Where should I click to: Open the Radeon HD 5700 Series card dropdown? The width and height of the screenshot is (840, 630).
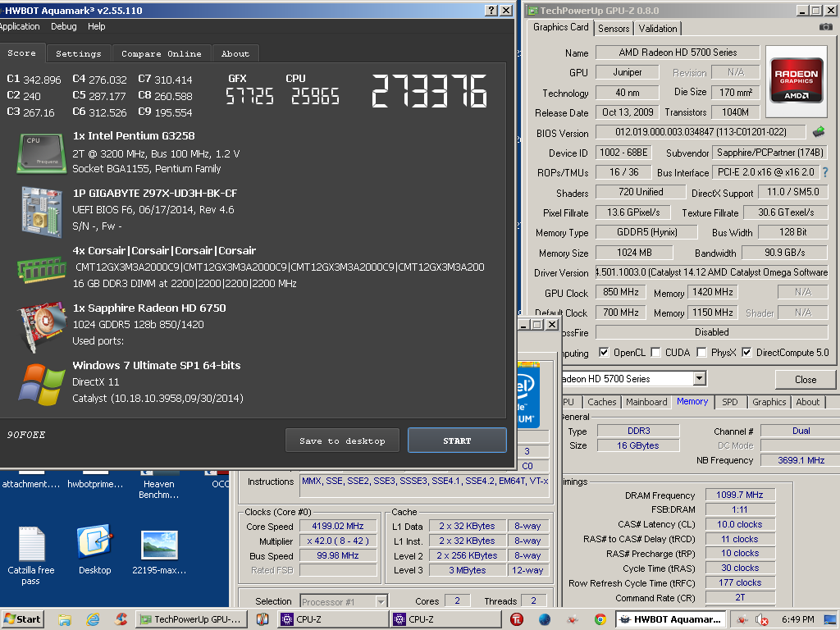[x=699, y=379]
